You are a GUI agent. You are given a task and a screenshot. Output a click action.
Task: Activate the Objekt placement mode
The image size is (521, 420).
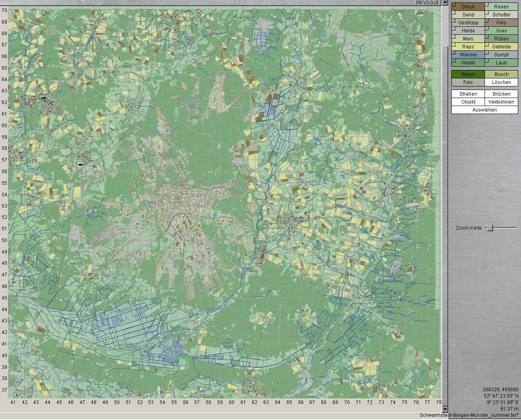coord(468,102)
